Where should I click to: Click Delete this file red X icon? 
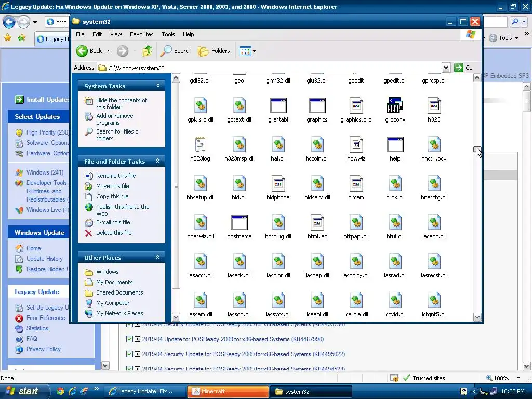click(88, 233)
